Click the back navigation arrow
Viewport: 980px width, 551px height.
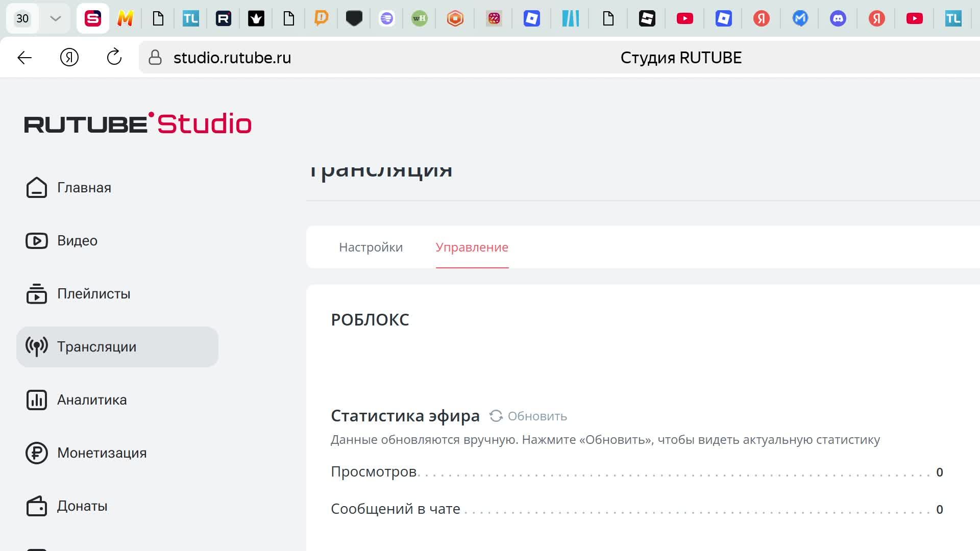click(x=24, y=58)
